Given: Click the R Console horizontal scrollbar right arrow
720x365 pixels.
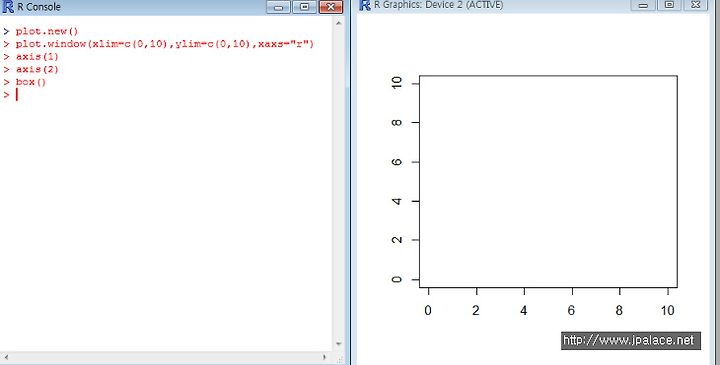Looking at the screenshot, I should click(x=324, y=357).
